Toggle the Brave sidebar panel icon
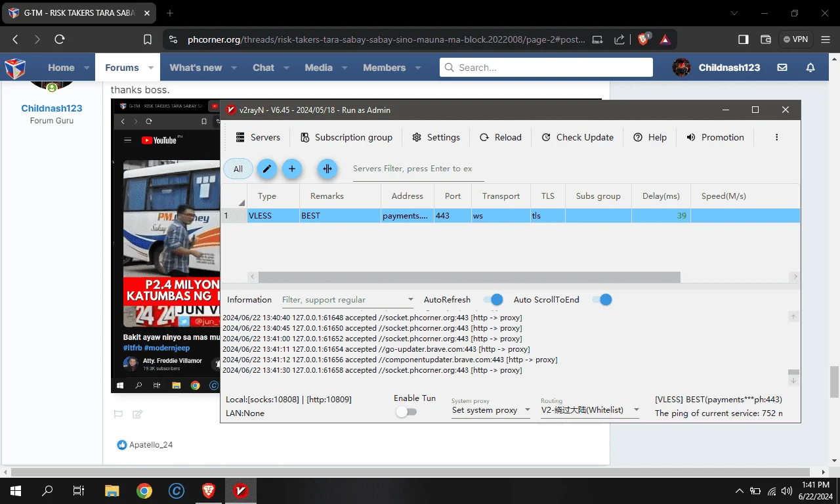The height and width of the screenshot is (504, 840). (744, 39)
